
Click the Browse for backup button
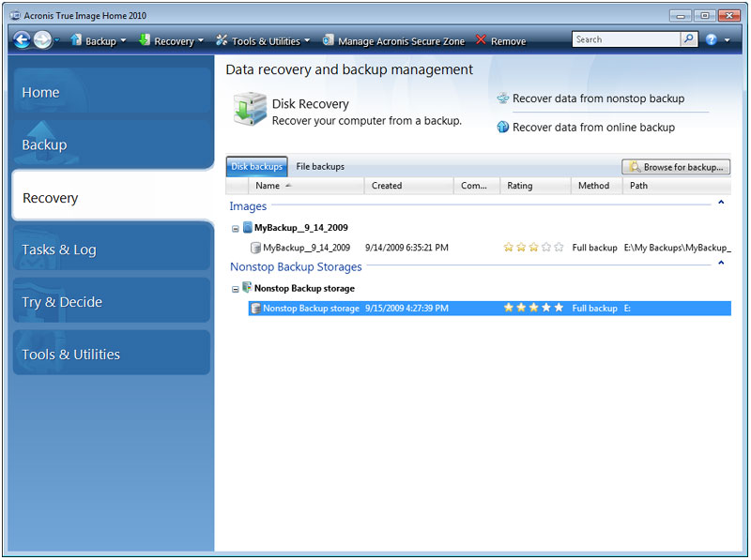click(x=676, y=167)
